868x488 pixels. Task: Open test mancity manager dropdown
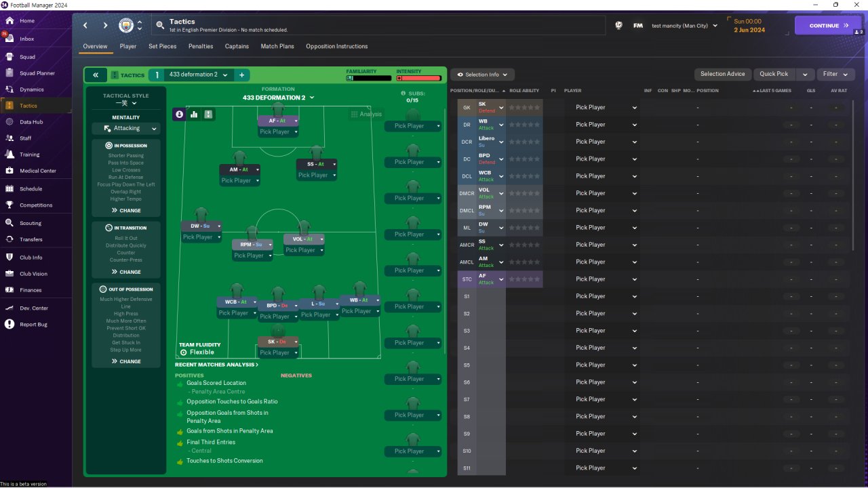click(x=684, y=26)
